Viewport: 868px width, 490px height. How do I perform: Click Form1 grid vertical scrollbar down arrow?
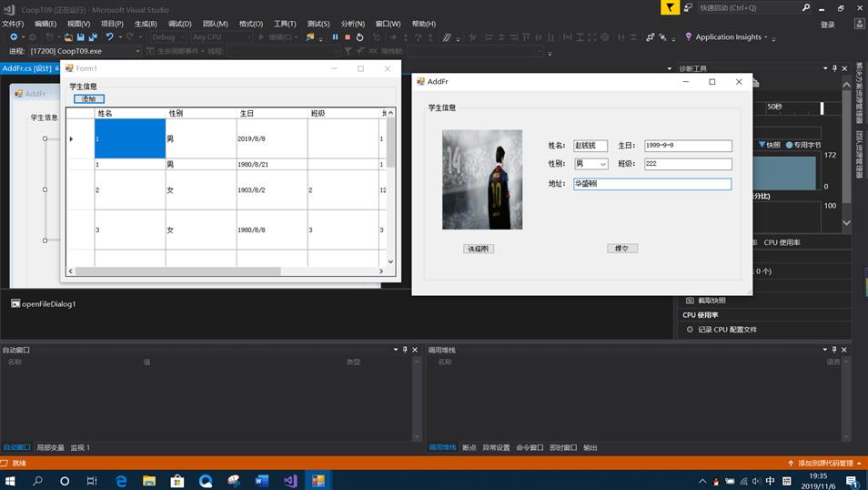click(x=390, y=261)
